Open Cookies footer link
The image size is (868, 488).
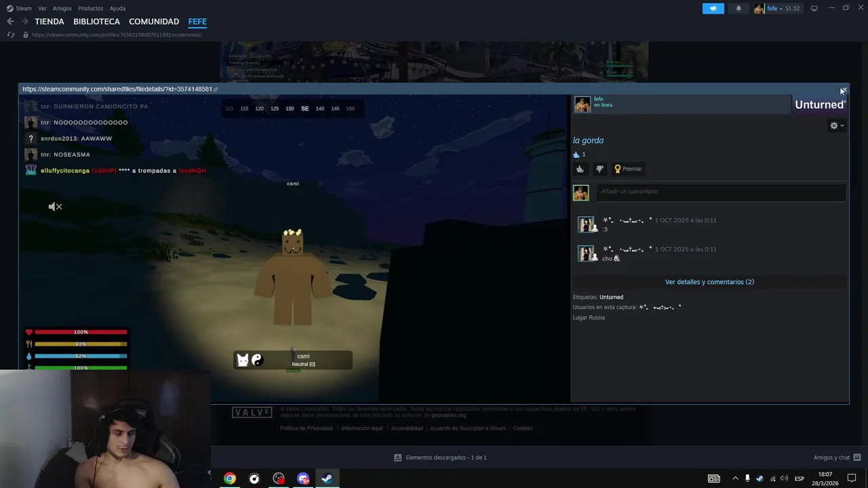click(523, 428)
